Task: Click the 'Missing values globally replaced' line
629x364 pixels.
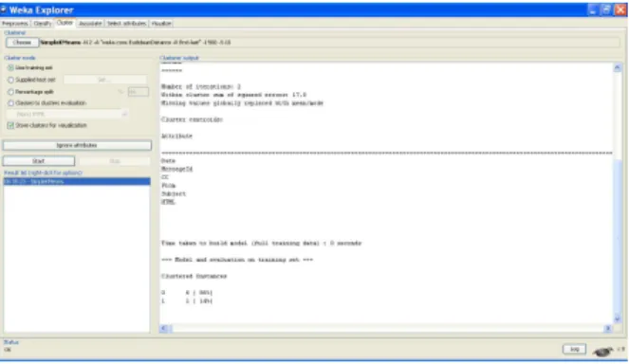Action: [242, 103]
